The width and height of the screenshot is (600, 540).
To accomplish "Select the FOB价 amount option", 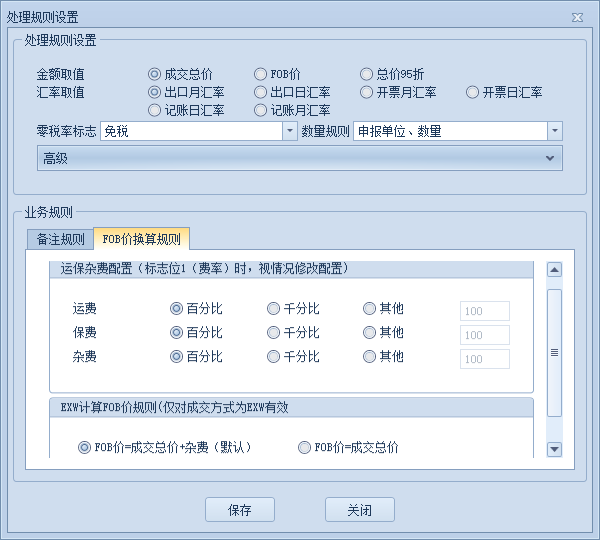I will point(262,74).
